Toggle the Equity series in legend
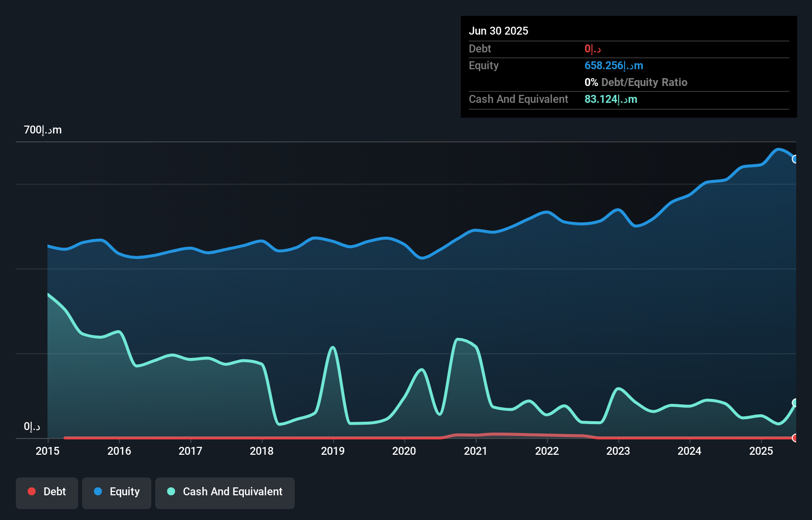The width and height of the screenshot is (812, 520). 117,492
